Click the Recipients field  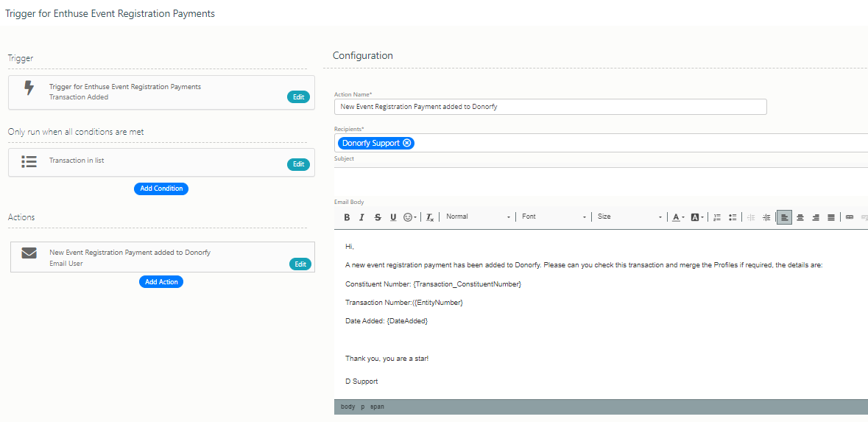(601, 143)
